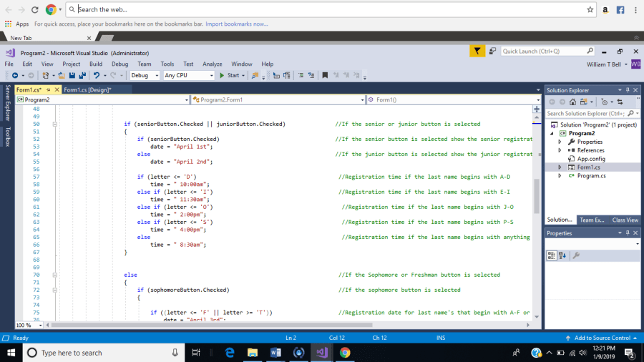644x362 pixels.
Task: Expand the References node in Solution Explorer
Action: pos(560,150)
